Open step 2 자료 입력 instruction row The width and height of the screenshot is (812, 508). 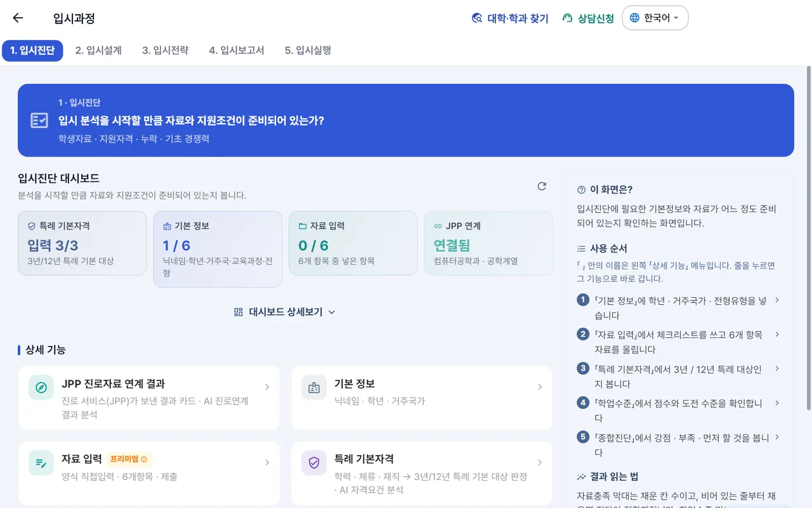(x=679, y=342)
